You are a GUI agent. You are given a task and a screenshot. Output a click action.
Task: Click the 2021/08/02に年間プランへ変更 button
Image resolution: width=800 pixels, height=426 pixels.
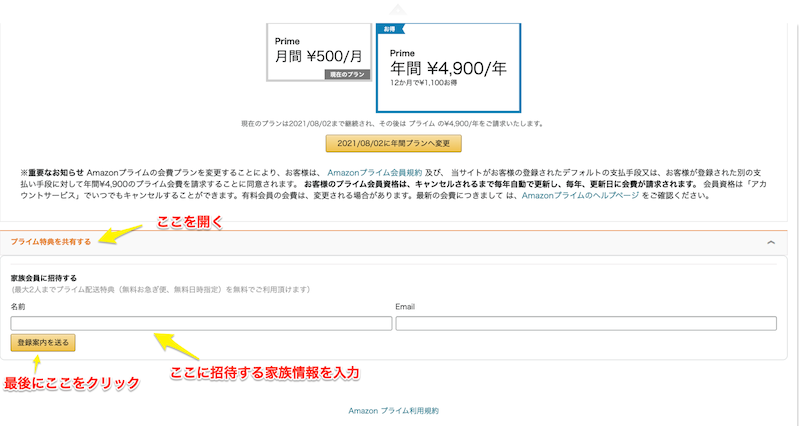393,143
